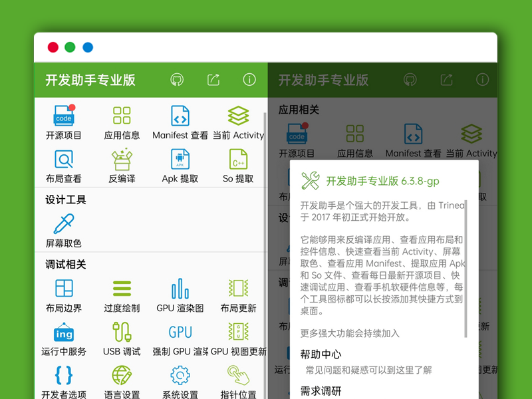Click dimmed 当前 Activity icon in right panel
This screenshot has width=532, height=399.
point(471,134)
